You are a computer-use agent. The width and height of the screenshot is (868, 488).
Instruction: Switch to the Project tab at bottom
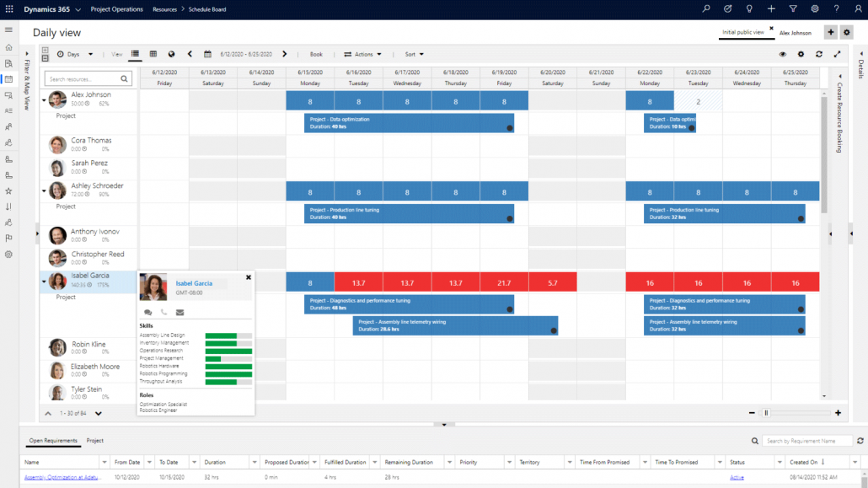point(95,440)
